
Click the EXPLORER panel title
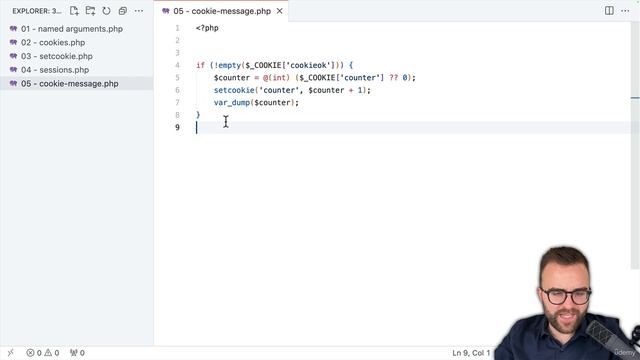(x=37, y=11)
